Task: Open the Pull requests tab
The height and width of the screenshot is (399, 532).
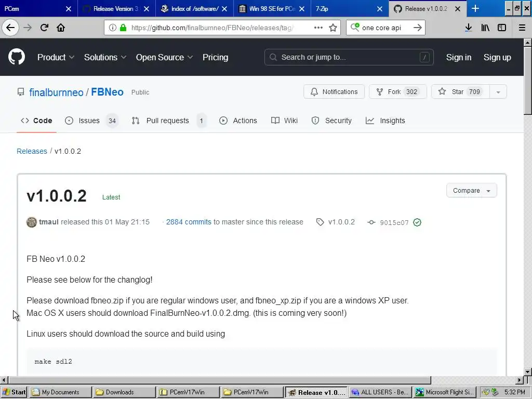Action: (169, 121)
